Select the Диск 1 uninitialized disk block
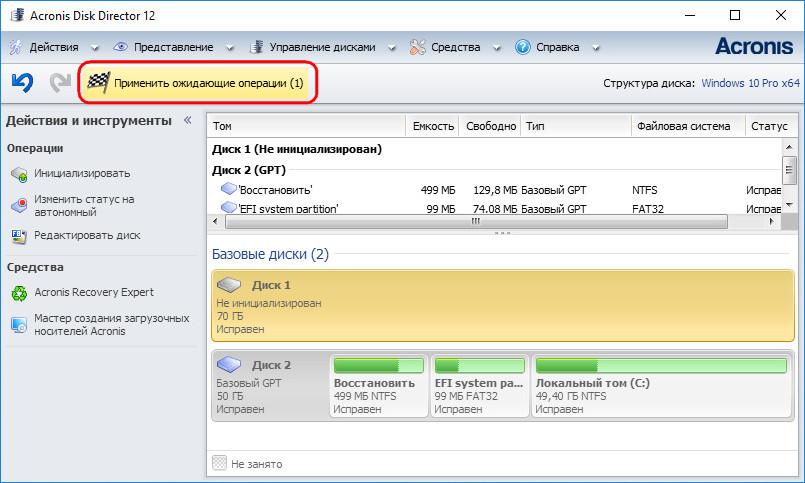The image size is (805, 483). tap(503, 306)
